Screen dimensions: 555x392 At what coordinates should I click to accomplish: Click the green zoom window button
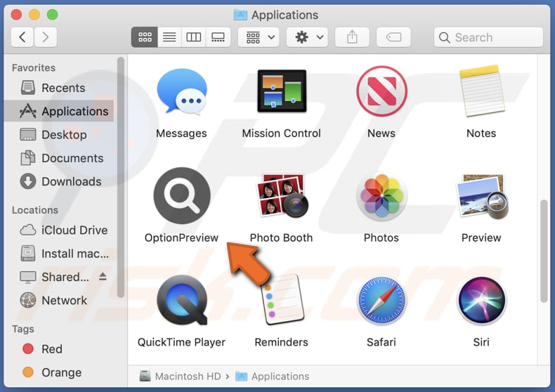coord(53,15)
